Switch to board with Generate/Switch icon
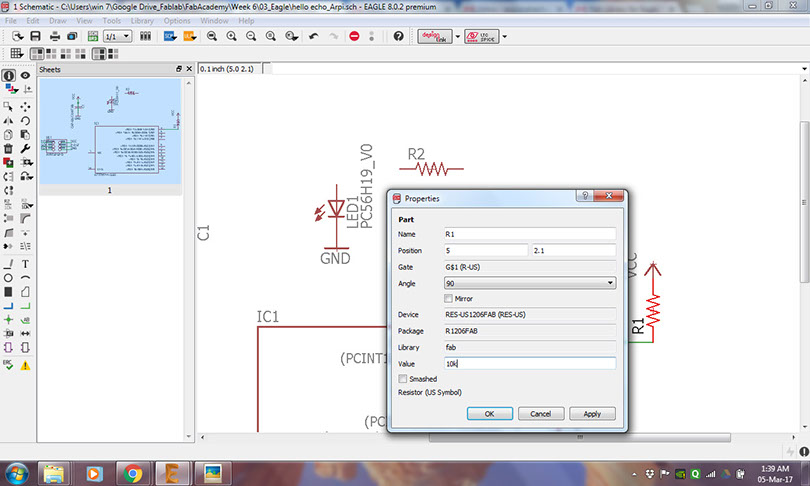Viewport: 810px width, 486px height. (x=92, y=36)
